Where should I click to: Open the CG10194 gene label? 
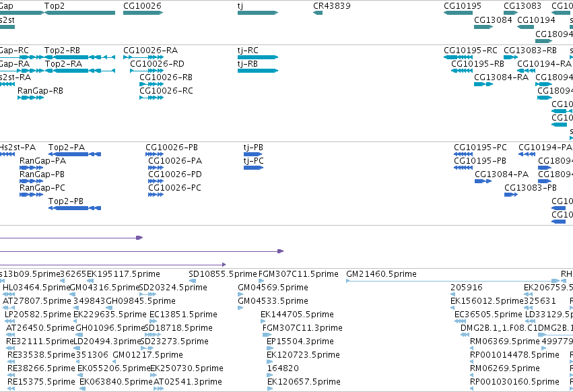coord(536,20)
